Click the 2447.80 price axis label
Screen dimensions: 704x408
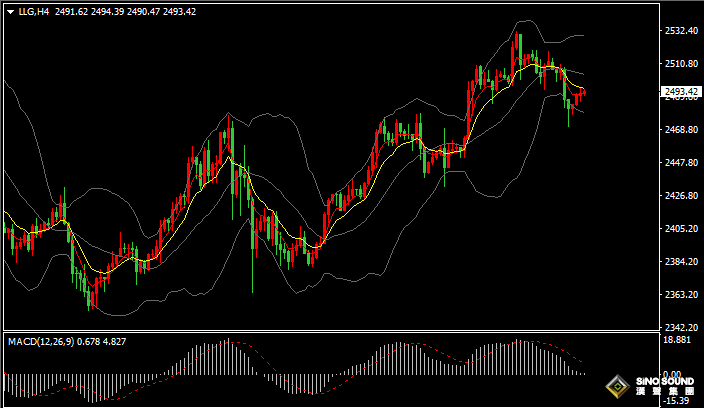coord(680,163)
